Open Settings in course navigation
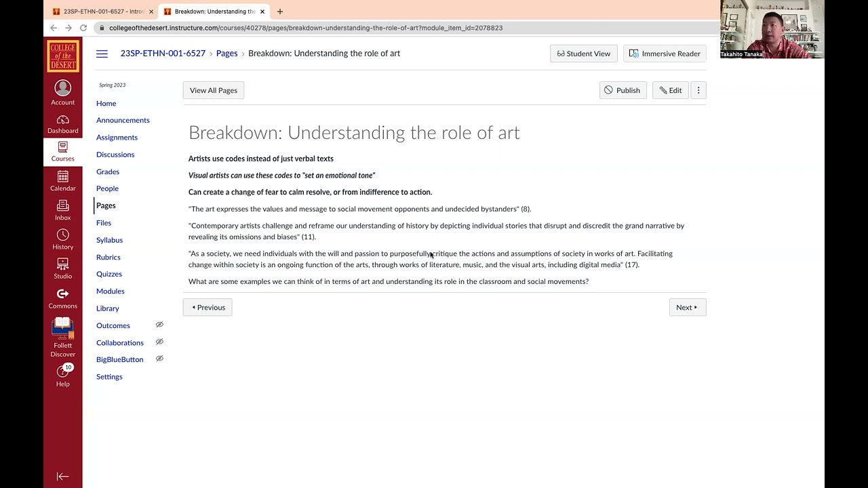868x488 pixels. tap(109, 377)
